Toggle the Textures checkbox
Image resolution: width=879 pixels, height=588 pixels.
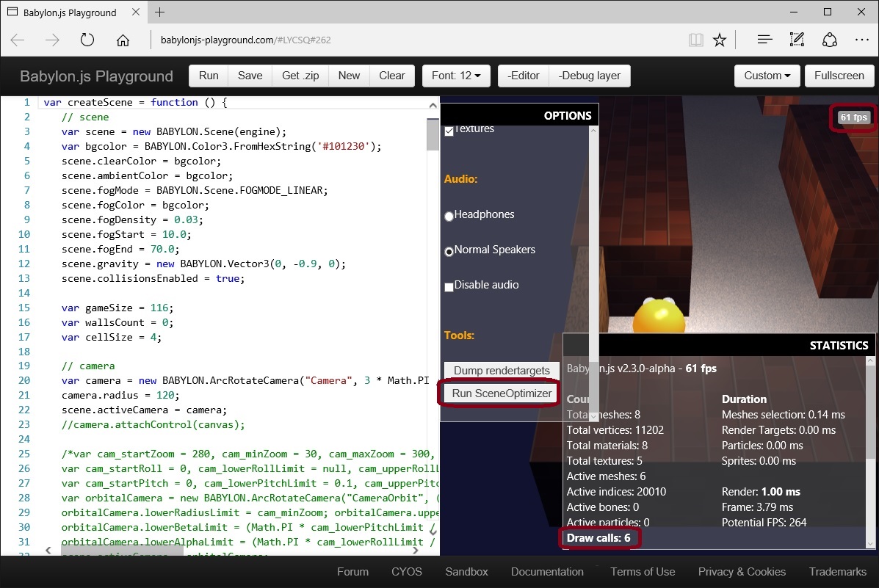[x=449, y=131]
